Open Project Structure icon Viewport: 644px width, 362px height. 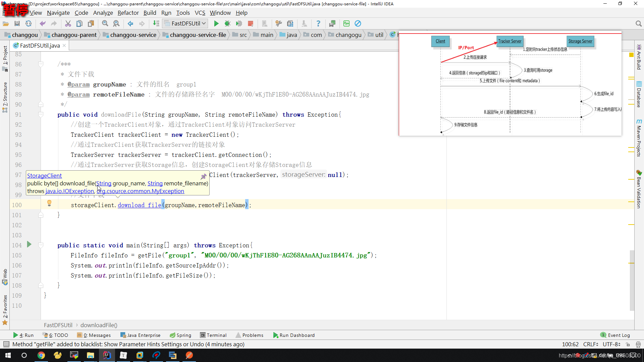(x=290, y=23)
